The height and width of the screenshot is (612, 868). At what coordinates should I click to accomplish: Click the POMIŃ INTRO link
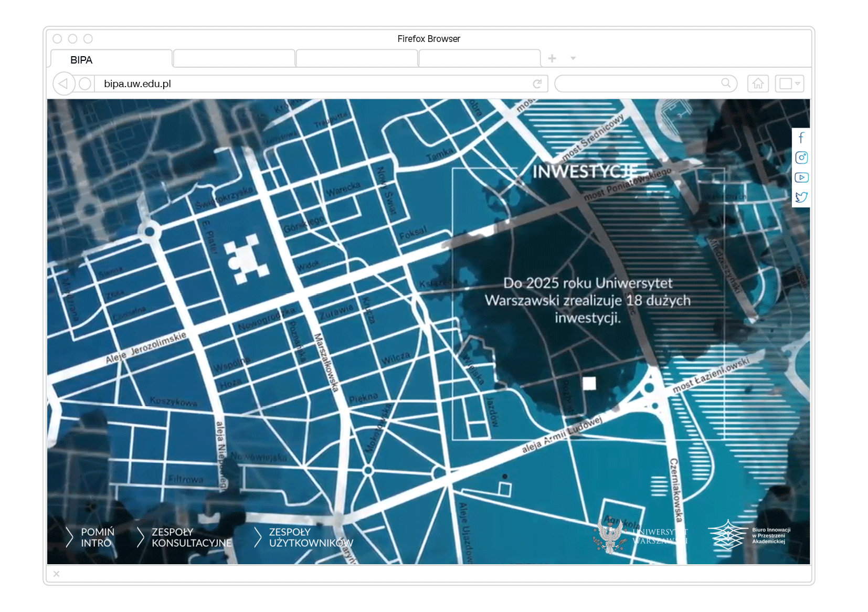(97, 537)
